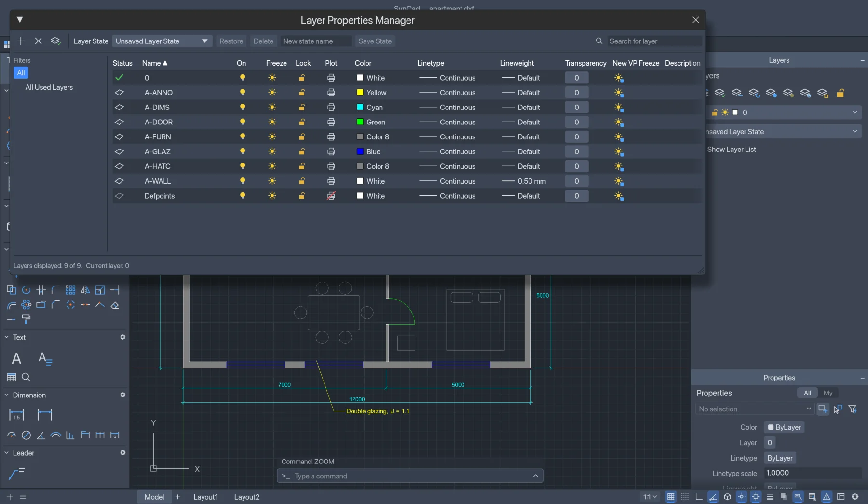Click the Delete Layer X icon
The height and width of the screenshot is (504, 868).
click(x=39, y=41)
